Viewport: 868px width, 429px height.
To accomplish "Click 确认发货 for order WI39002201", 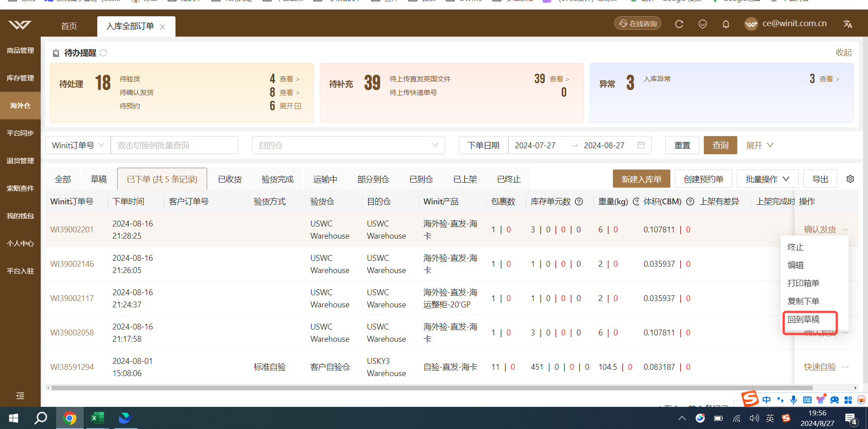I will pos(820,230).
